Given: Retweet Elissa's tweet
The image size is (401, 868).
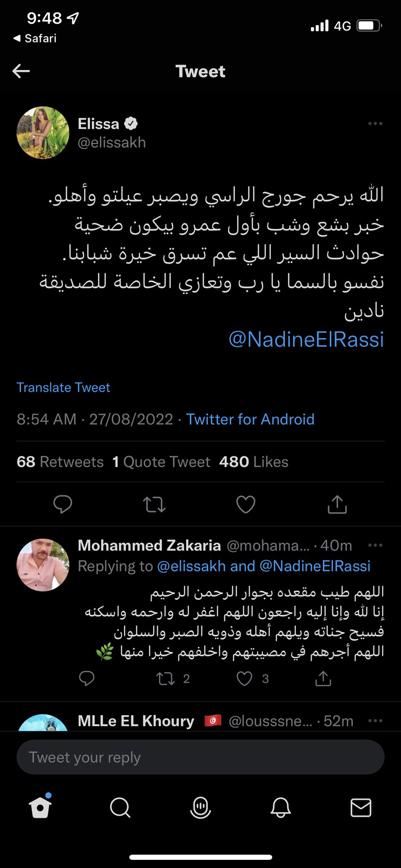Looking at the screenshot, I should pos(154,504).
